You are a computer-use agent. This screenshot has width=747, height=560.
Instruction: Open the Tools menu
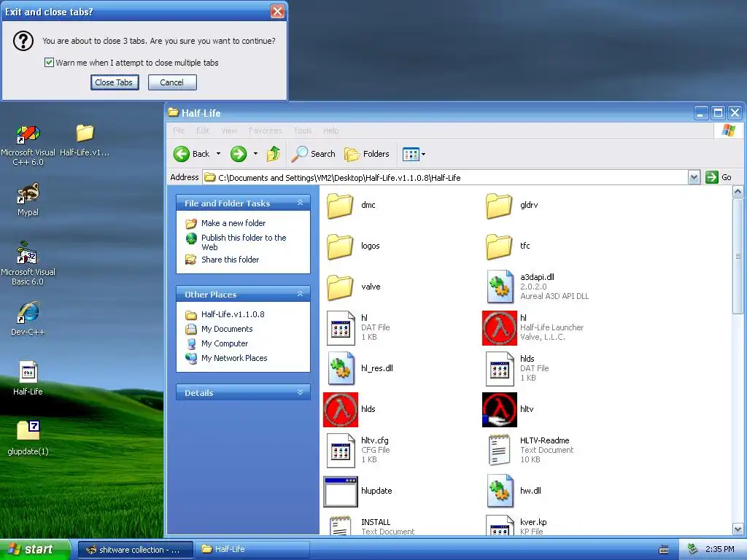303,131
